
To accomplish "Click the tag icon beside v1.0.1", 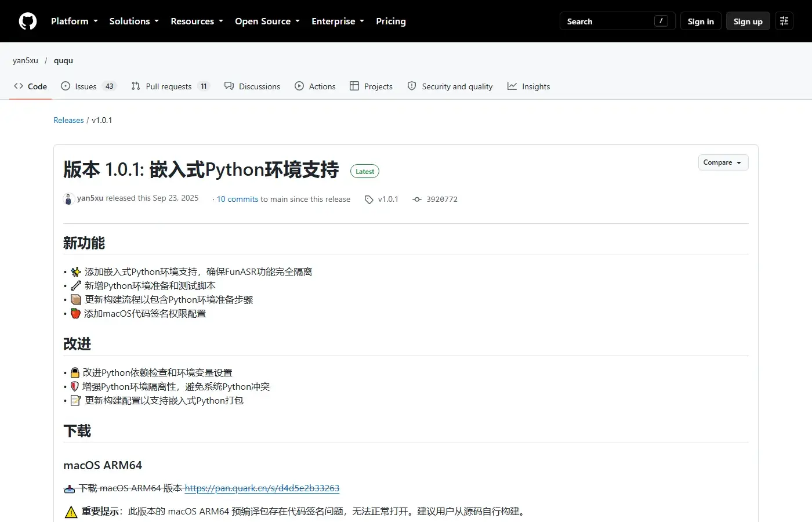I will click(369, 200).
